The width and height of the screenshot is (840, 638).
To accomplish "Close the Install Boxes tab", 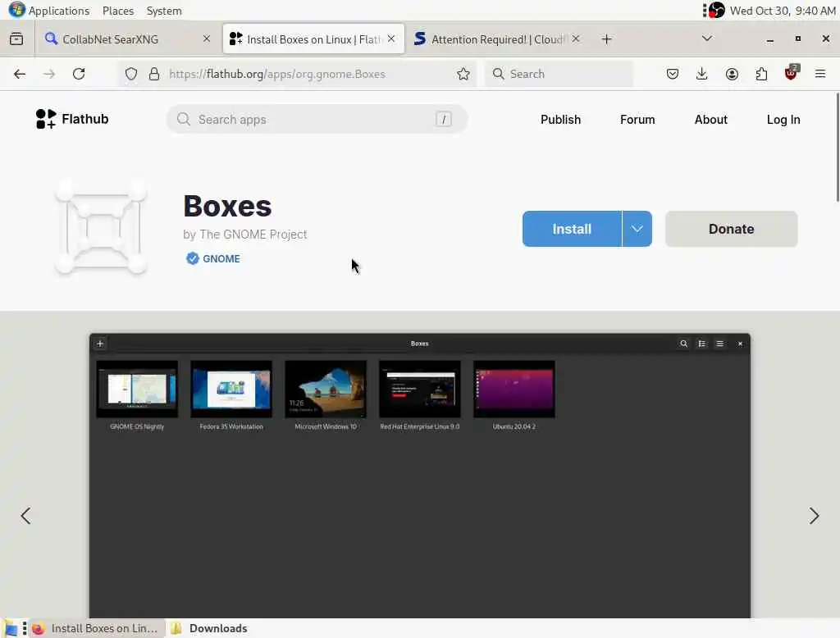I will [391, 39].
